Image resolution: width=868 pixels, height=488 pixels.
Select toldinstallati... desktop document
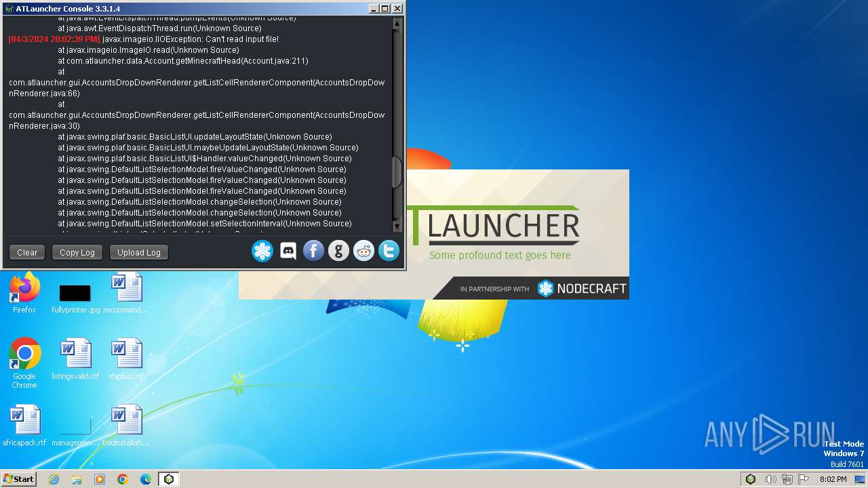click(126, 426)
